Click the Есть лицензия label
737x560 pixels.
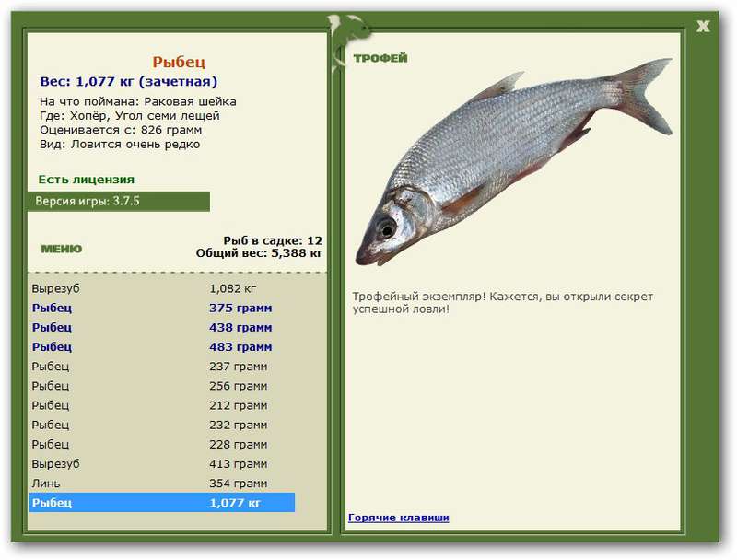coord(86,180)
